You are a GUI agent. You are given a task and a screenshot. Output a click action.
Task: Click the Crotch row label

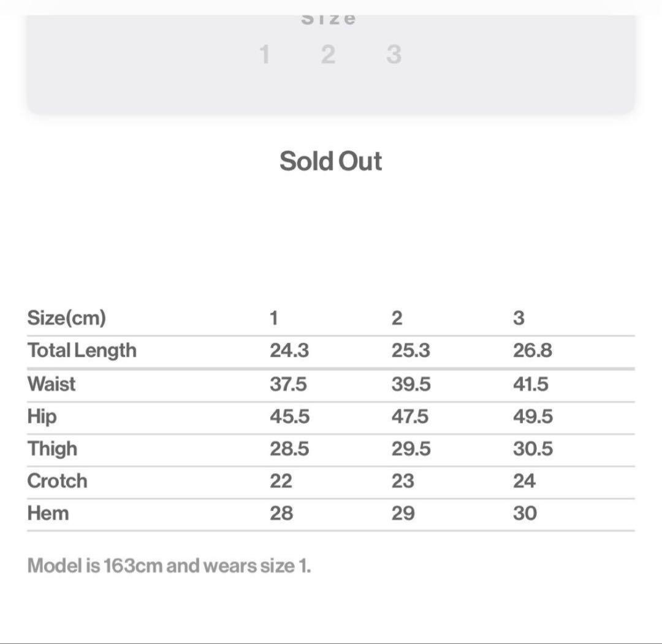point(57,481)
